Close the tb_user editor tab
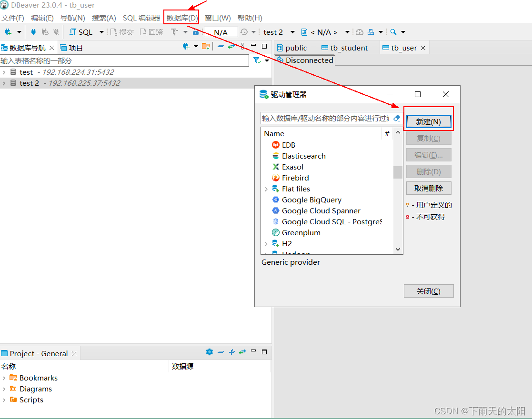532x420 pixels. click(x=423, y=48)
